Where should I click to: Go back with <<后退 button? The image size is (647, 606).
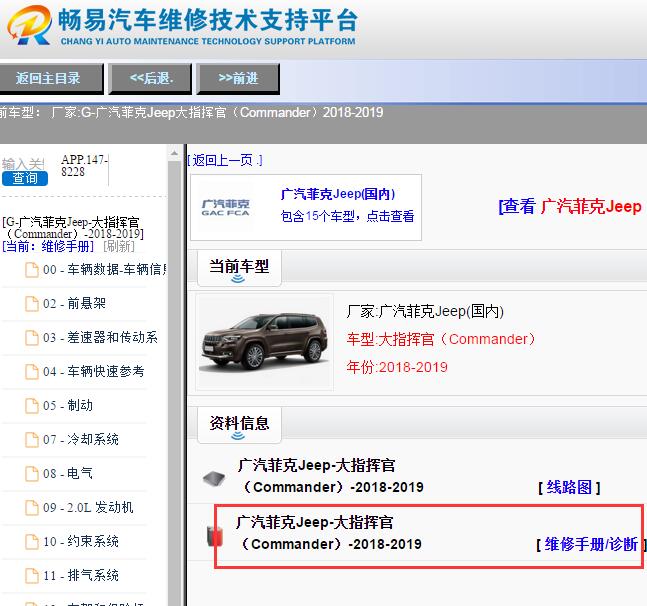pos(150,78)
